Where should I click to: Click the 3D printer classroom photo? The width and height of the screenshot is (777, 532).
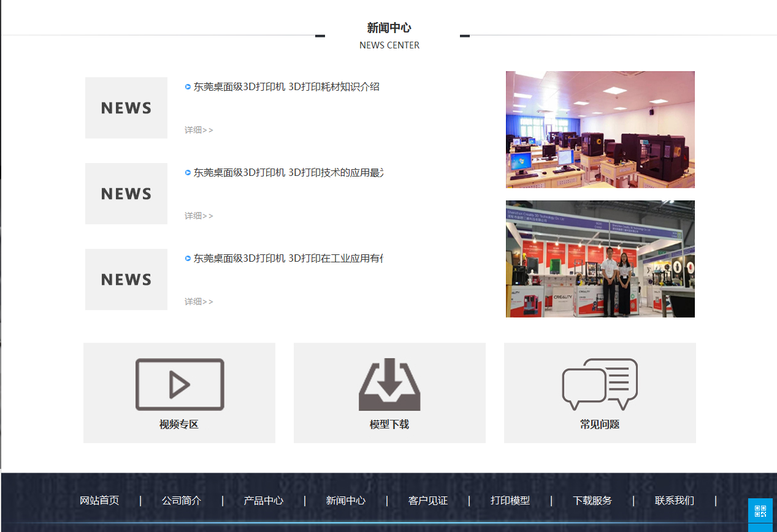point(600,129)
